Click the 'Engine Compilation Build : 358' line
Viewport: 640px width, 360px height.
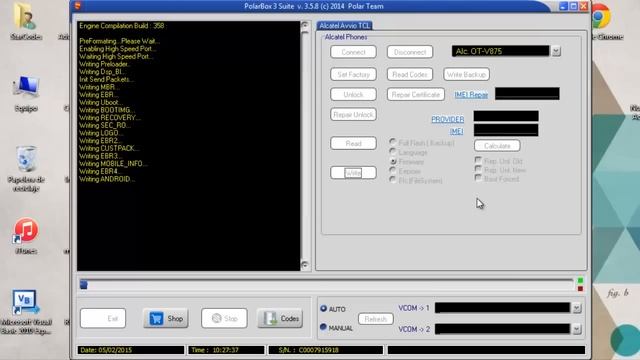(122, 26)
